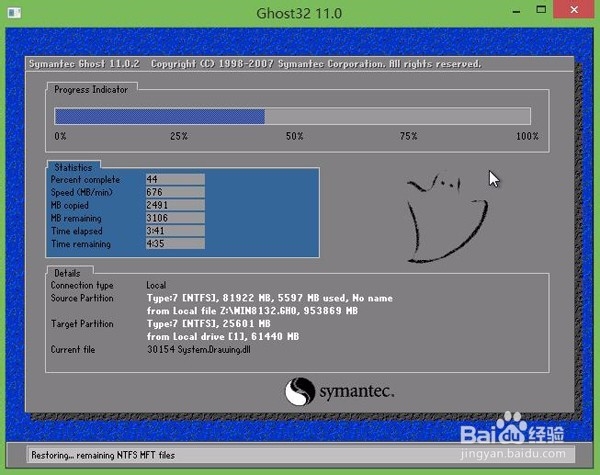The width and height of the screenshot is (600, 475).
Task: Click the Ghost32 window system icon
Action: [x=14, y=13]
